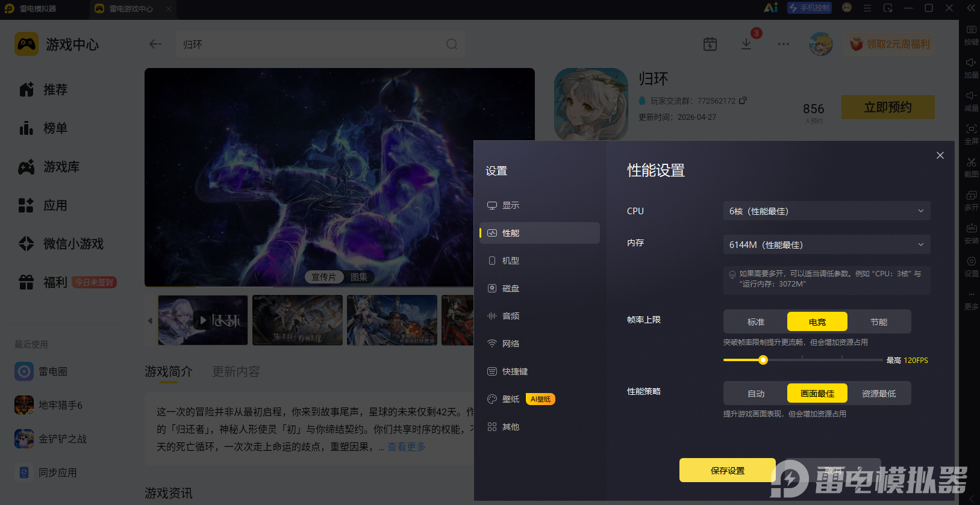980x505 pixels.
Task: Open 游戏库 in the sidebar
Action: pos(49,167)
